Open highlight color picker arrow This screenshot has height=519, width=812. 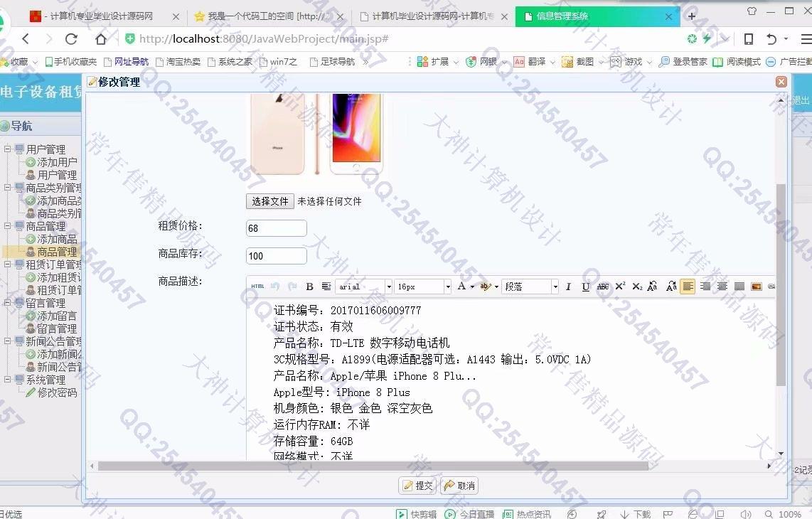click(496, 287)
